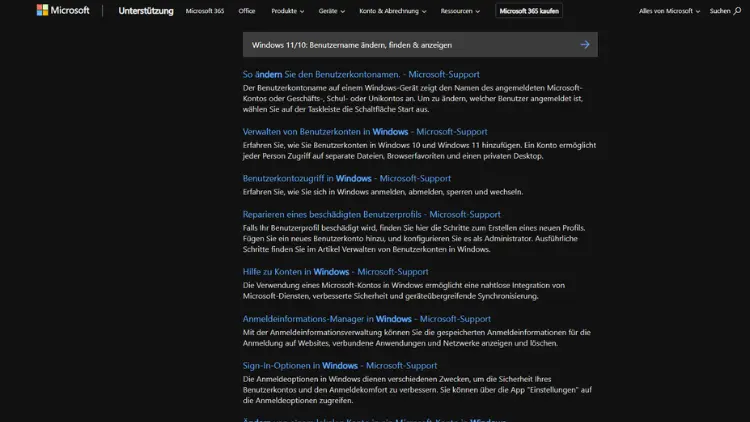Open the Microsoft 365 menu item
Screen dimensions: 750x422
pos(205,11)
